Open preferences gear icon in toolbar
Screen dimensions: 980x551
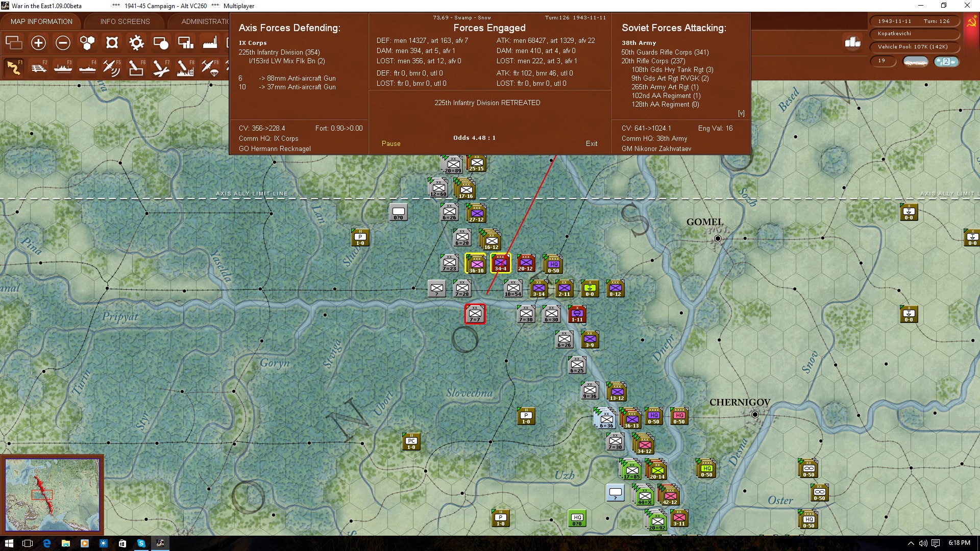point(136,43)
